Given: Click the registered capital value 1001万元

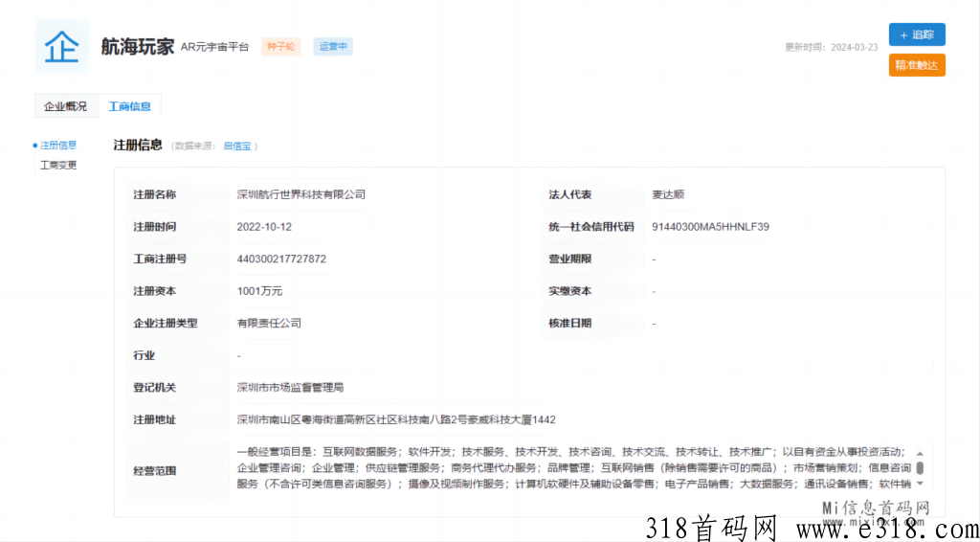Looking at the screenshot, I should point(260,291).
